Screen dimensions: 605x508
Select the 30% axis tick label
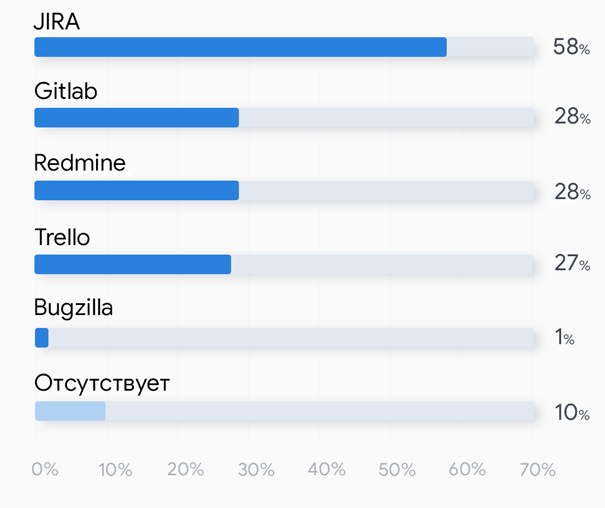pyautogui.click(x=256, y=469)
